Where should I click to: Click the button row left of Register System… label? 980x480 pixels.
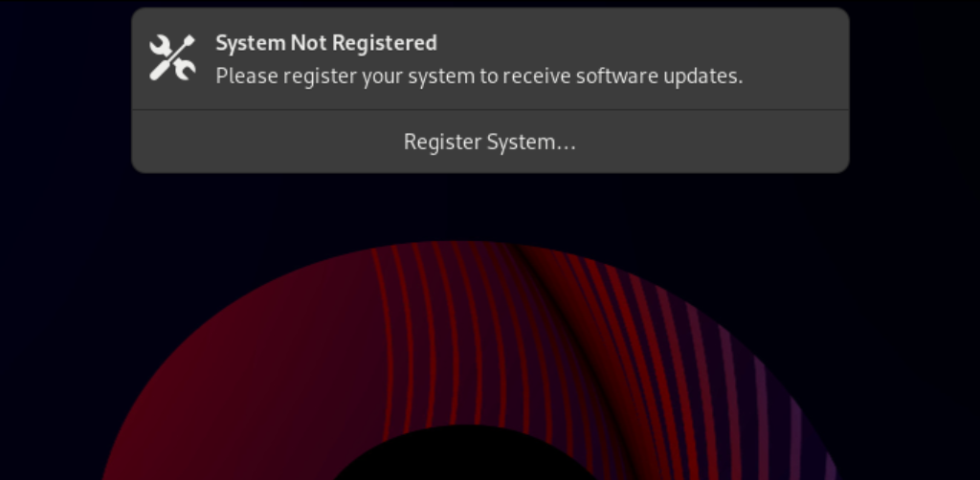pos(268,142)
